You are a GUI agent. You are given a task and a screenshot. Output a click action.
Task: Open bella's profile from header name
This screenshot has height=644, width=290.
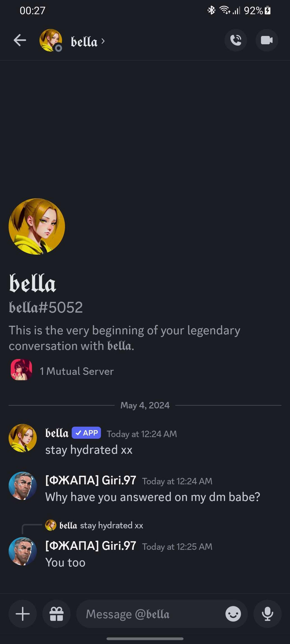(x=84, y=41)
